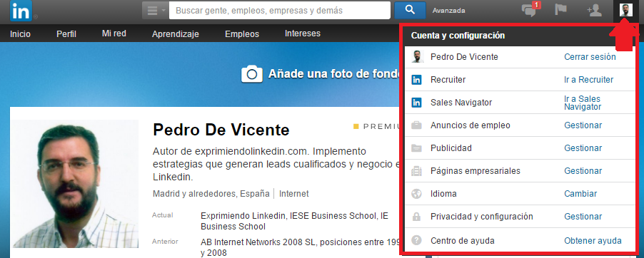Click Cambiar link for Idioma
Viewport: 644px width, 258px height.
tap(580, 194)
